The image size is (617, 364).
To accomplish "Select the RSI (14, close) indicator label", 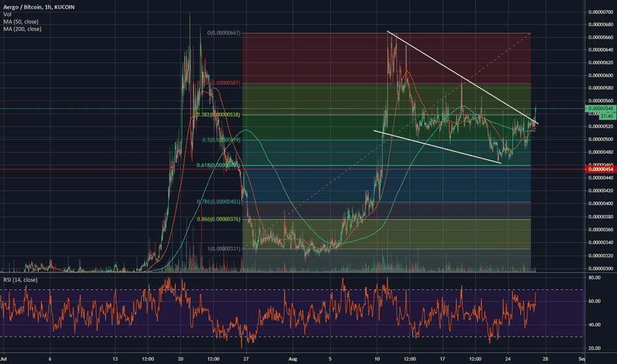I will (x=21, y=280).
